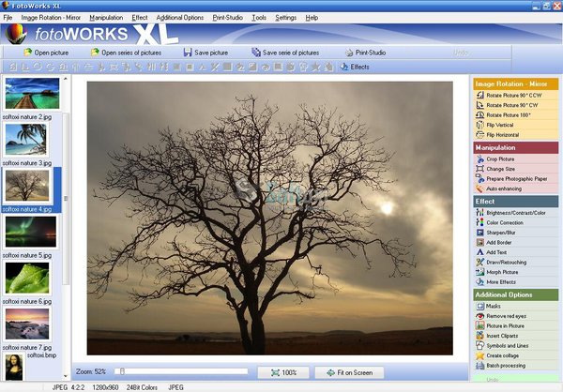The image size is (563, 392).
Task: Click the Additional Options panel header
Action: 515,294
